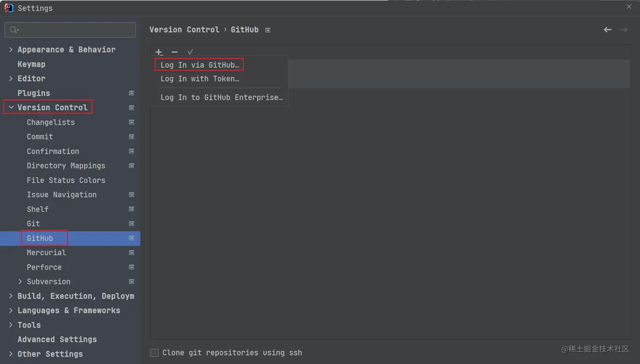Viewport: 640px width, 364px height.
Task: Click project settings icon beside Mercurial
Action: click(x=132, y=253)
